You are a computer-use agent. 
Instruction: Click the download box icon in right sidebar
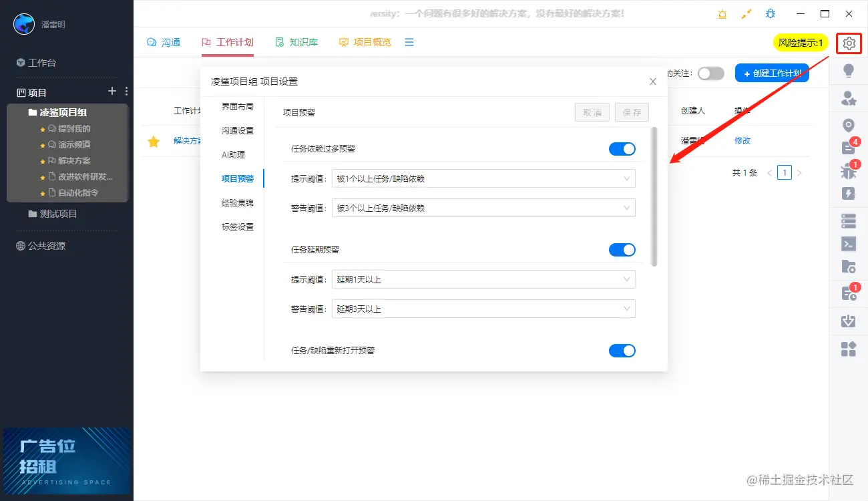(x=849, y=321)
